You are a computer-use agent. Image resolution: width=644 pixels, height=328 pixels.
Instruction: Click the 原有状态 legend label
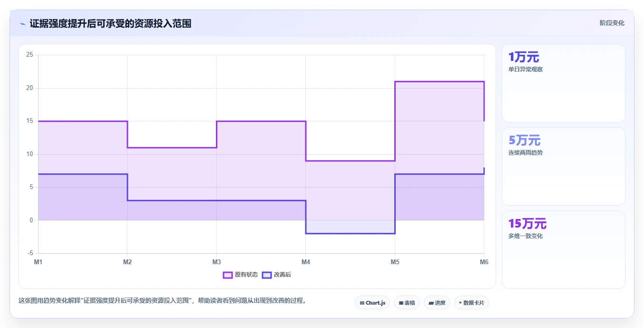click(246, 275)
